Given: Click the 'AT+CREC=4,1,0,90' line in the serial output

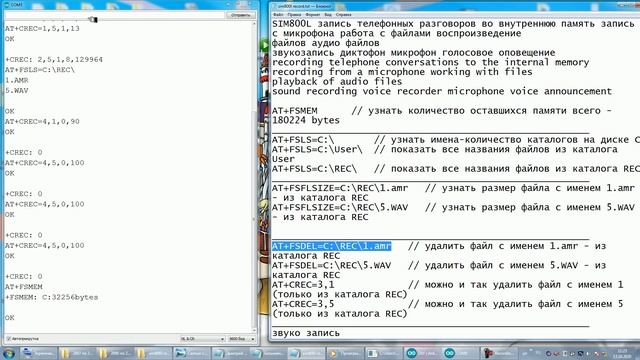Looking at the screenshot, I should [x=42, y=122].
